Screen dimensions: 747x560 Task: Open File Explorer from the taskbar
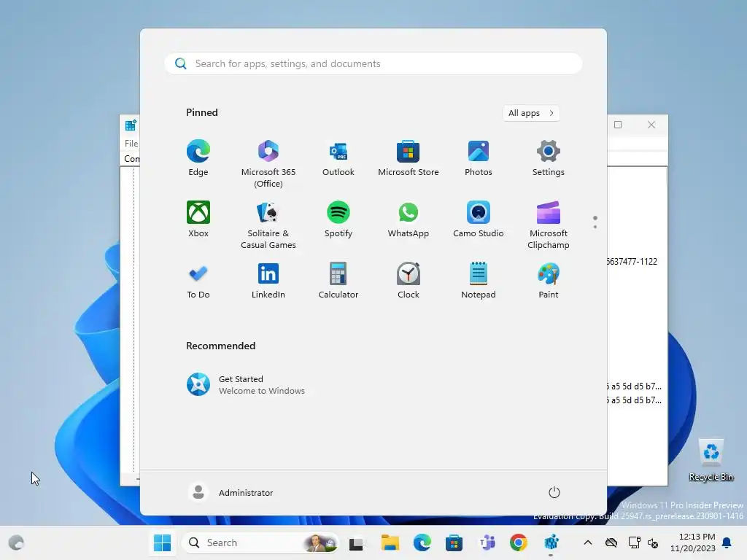click(390, 542)
